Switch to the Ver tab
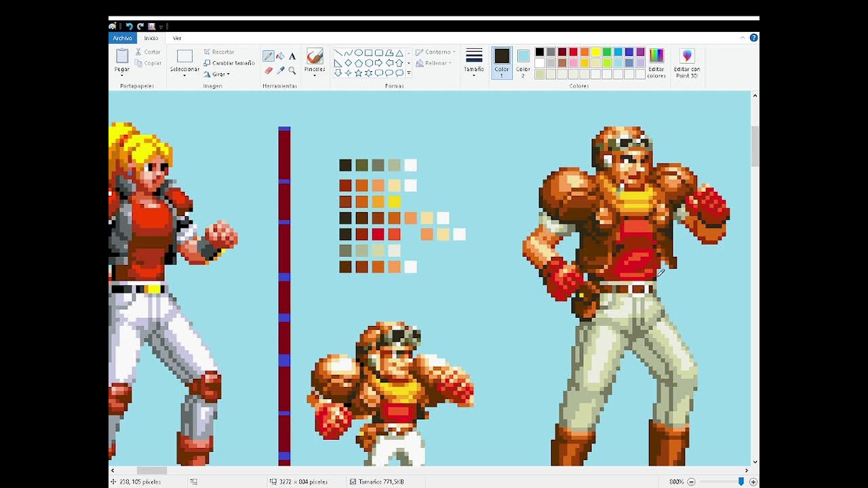 pos(177,38)
